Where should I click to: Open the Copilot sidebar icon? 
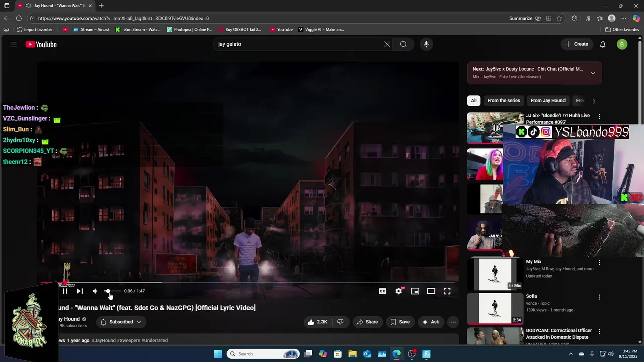[636, 18]
